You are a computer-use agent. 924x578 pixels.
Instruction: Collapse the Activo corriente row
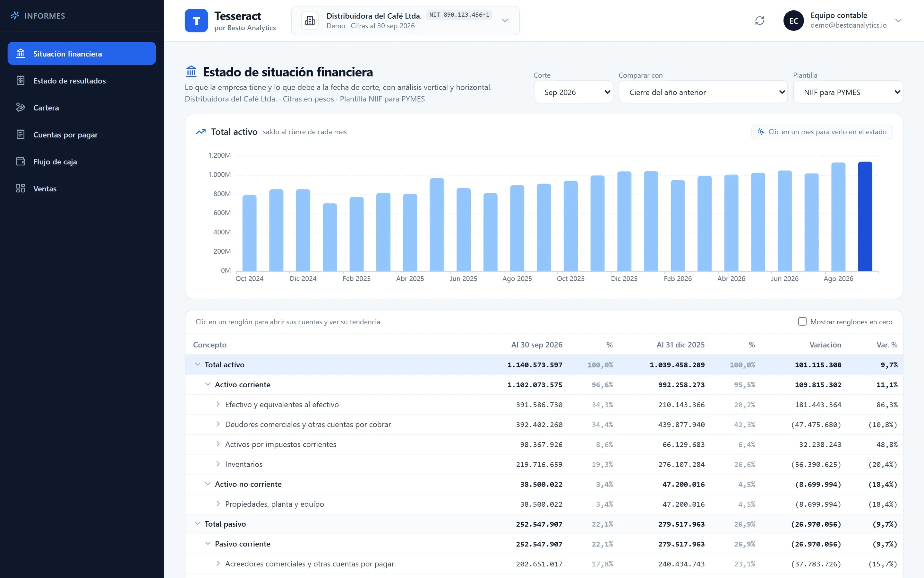(208, 385)
